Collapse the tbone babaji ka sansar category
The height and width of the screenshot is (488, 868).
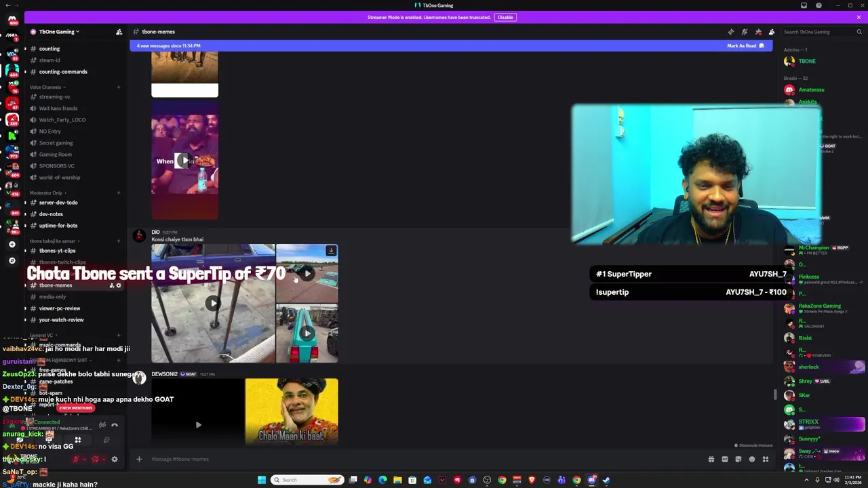coord(54,241)
